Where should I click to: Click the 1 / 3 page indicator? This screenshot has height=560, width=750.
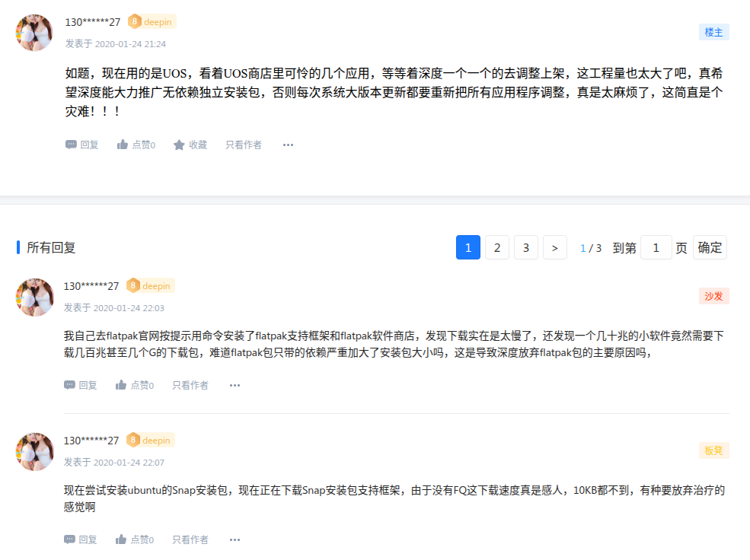(x=591, y=248)
